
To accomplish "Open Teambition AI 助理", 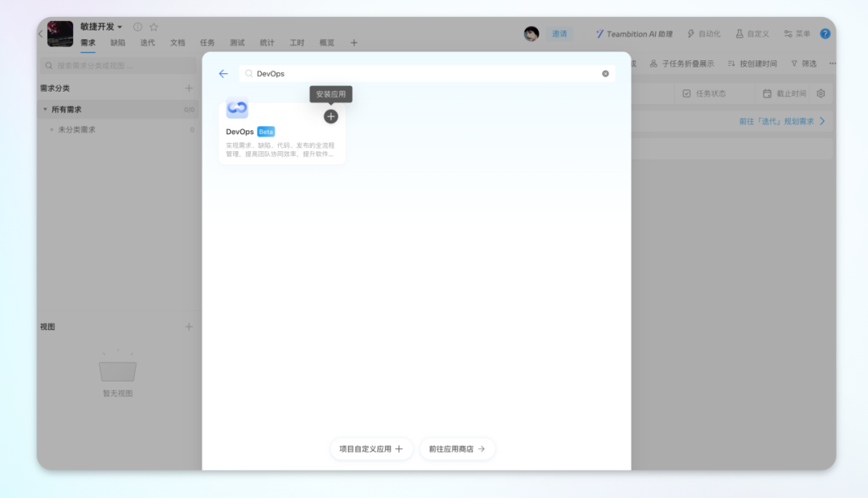I will click(x=634, y=34).
